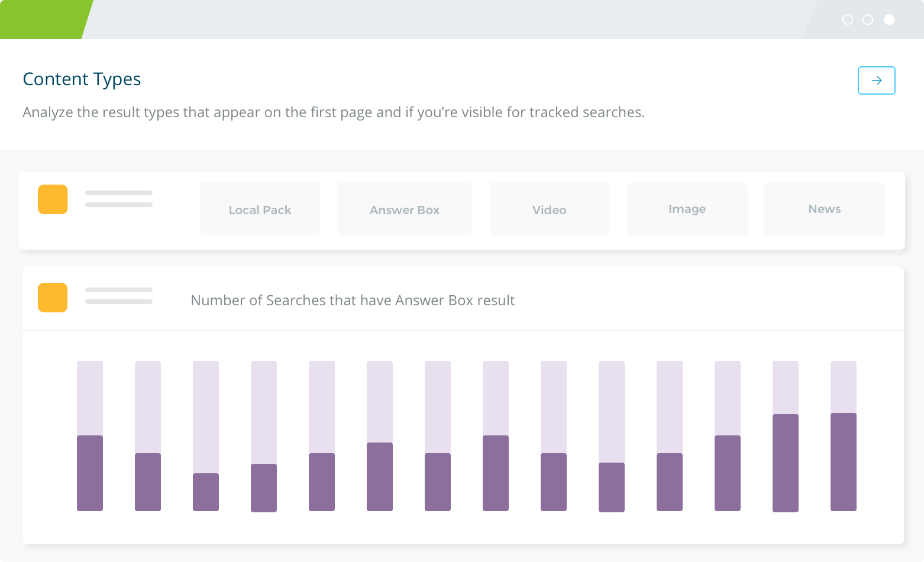Select the Answer Box tab
This screenshot has height=562, width=924.
pyautogui.click(x=404, y=209)
